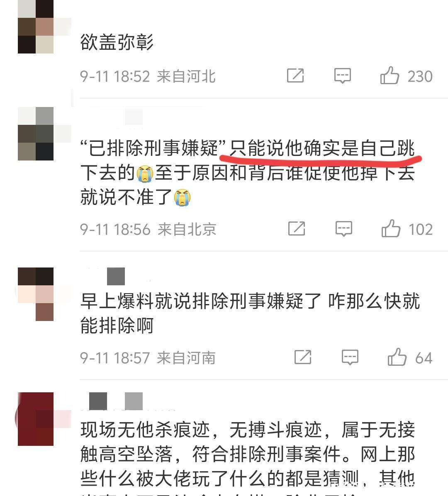Open avatar of the 北京 commenter

pos(35,134)
